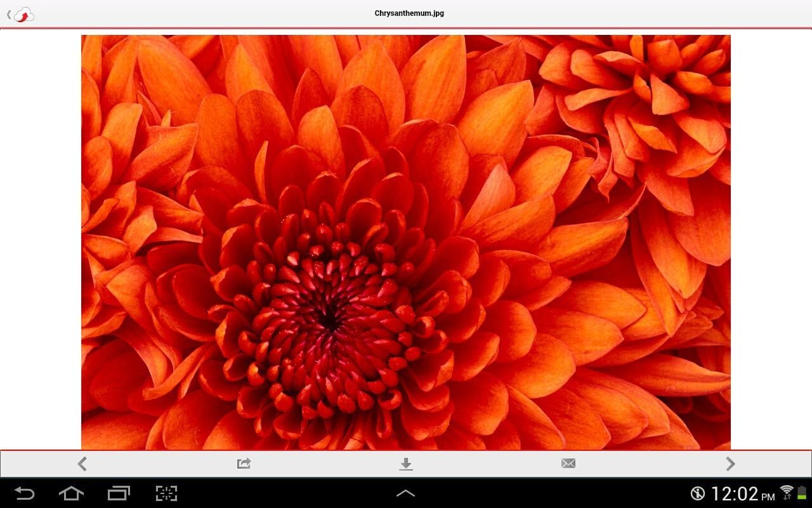Tap the Android home button
Image resolution: width=812 pixels, height=508 pixels.
point(71,493)
